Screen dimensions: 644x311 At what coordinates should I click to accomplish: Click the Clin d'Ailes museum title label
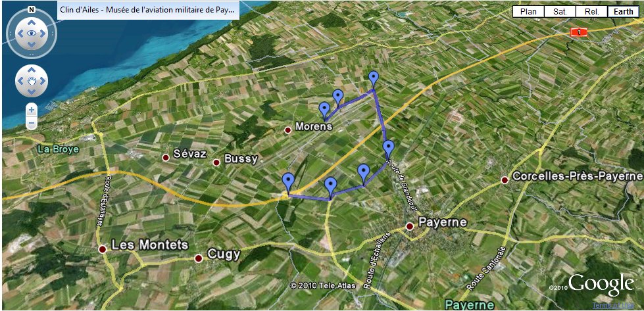click(x=147, y=11)
